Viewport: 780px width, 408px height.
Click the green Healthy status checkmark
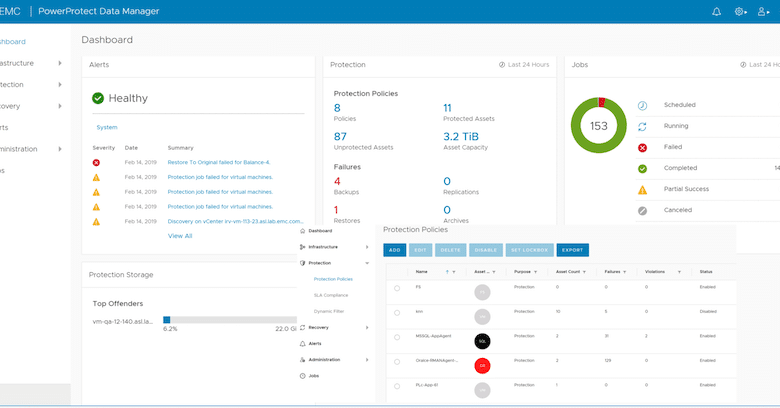[98, 99]
